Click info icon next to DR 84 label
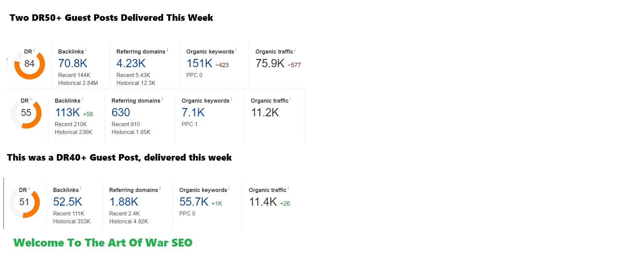This screenshot has width=644, height=268. [x=34, y=50]
